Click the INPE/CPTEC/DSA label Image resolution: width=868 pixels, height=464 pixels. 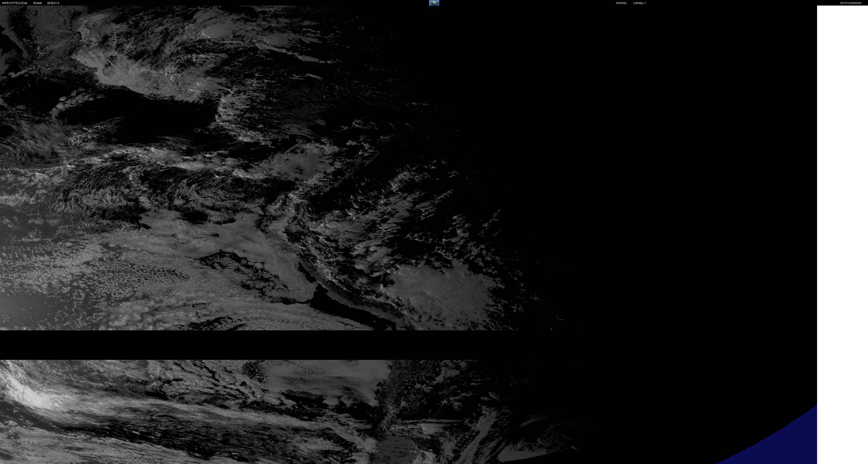[14, 3]
